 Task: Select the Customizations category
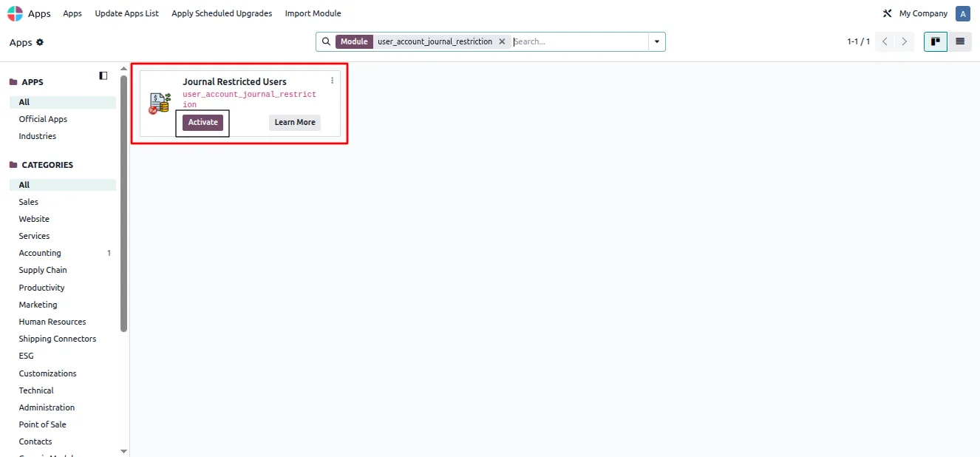(62, 373)
